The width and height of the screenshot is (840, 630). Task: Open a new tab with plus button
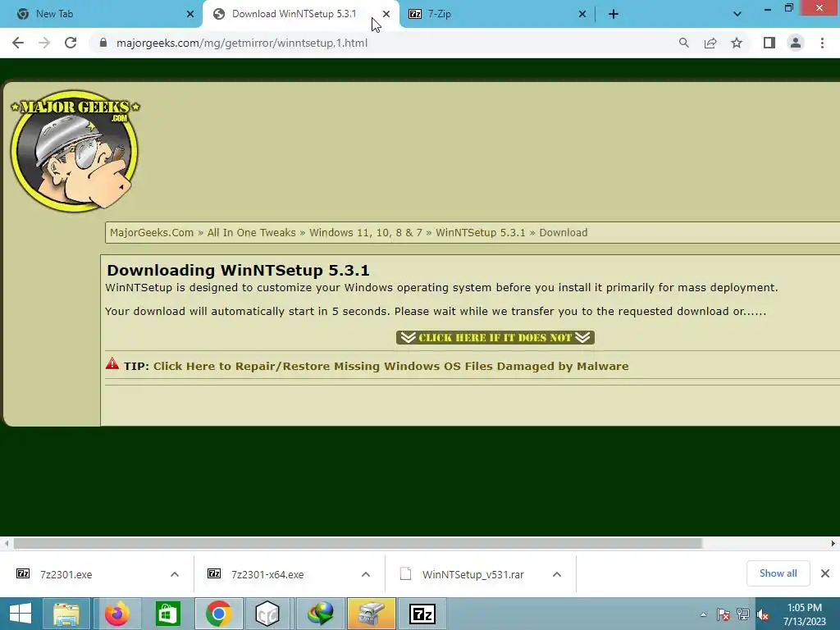point(614,15)
